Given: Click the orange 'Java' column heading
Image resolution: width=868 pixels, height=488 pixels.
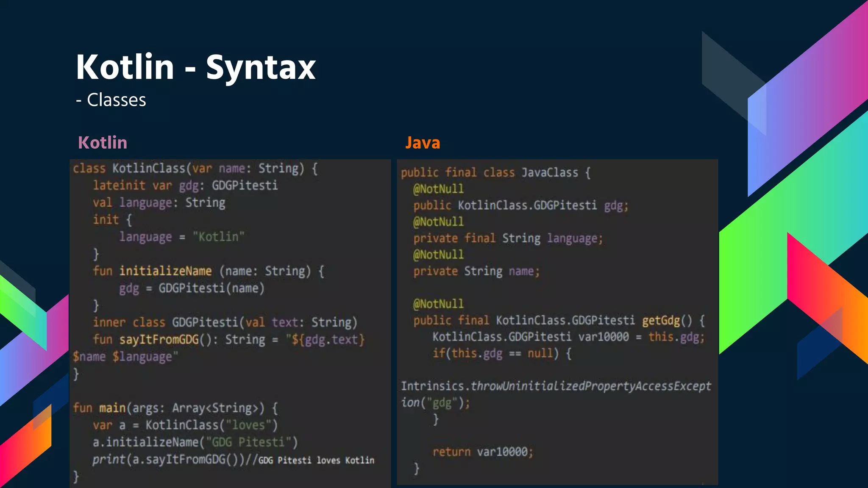Looking at the screenshot, I should coord(422,143).
